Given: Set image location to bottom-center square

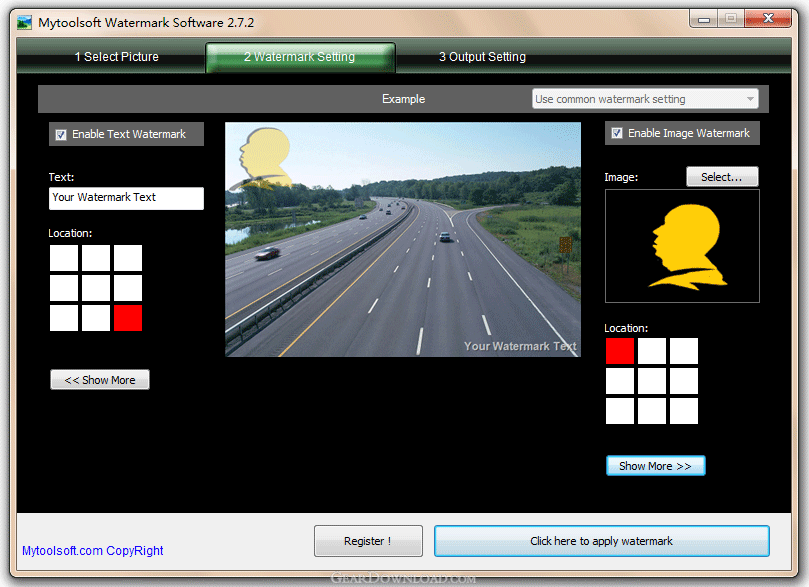Looking at the screenshot, I should [x=652, y=411].
